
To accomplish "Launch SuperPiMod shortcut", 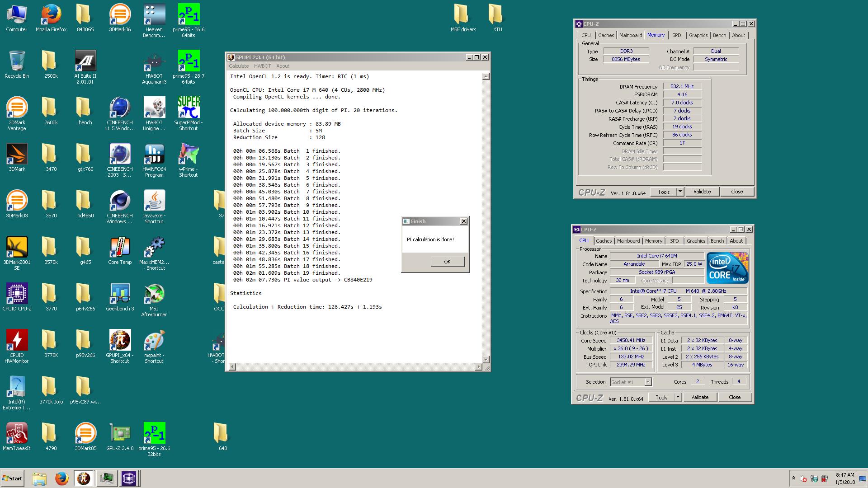I will [x=189, y=114].
